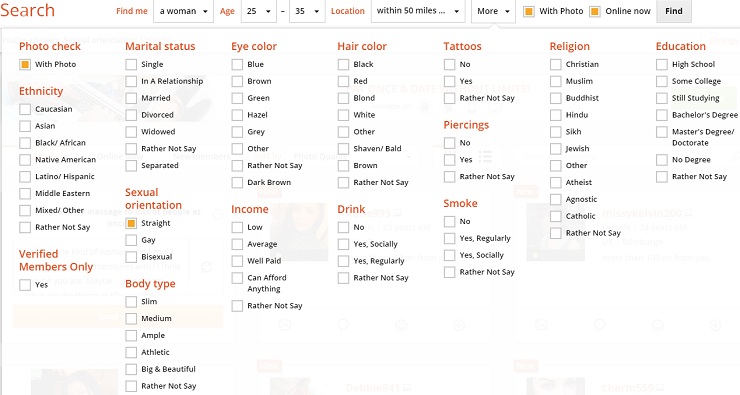Uncheck the Straight orientation checkbox

(x=131, y=223)
